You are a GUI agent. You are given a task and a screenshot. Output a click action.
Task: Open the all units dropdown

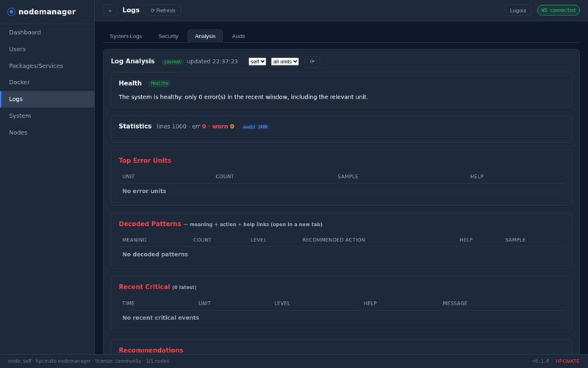tap(285, 62)
